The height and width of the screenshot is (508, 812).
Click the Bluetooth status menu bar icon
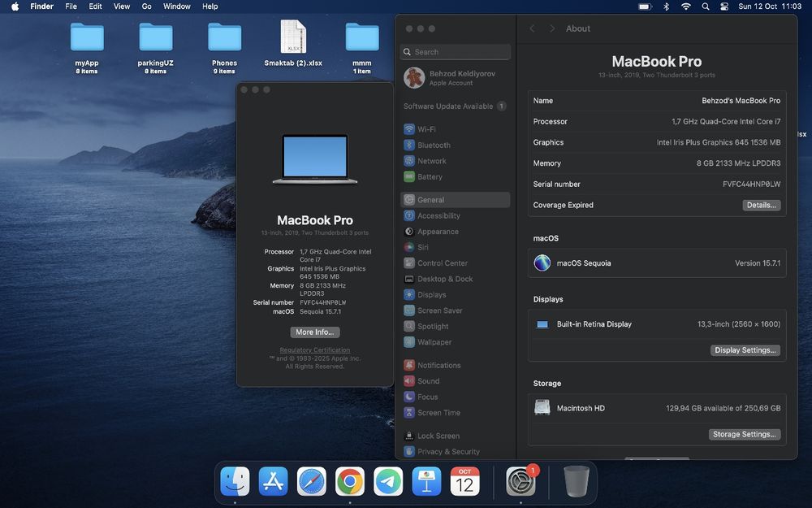[x=666, y=7]
